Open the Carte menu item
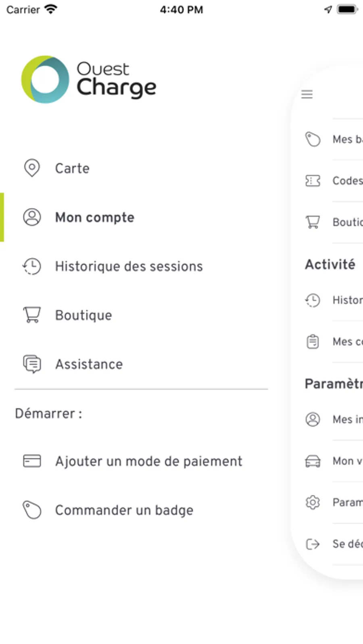The height and width of the screenshot is (644, 363). pos(72,168)
